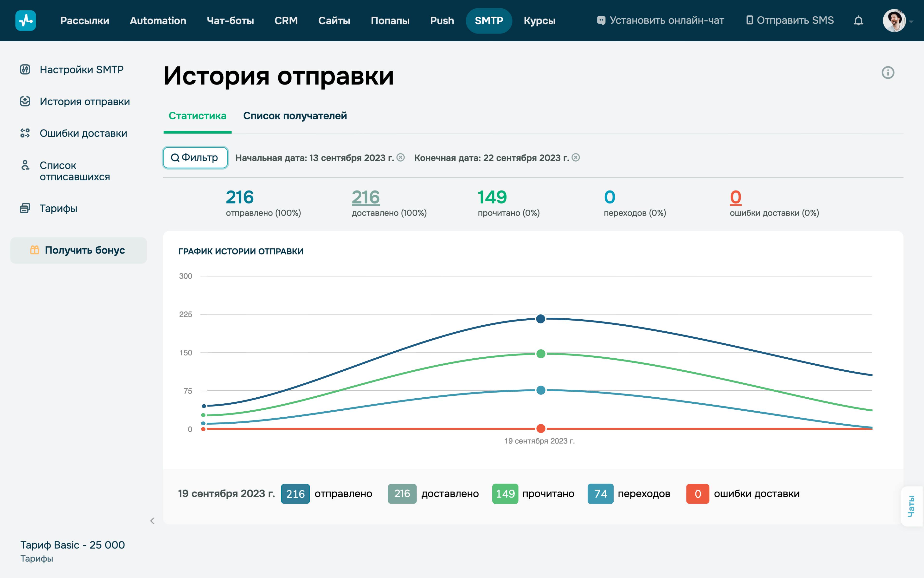This screenshot has height=578, width=924.
Task: Click the 19 сентября 2023 г. axis label
Action: 539,441
